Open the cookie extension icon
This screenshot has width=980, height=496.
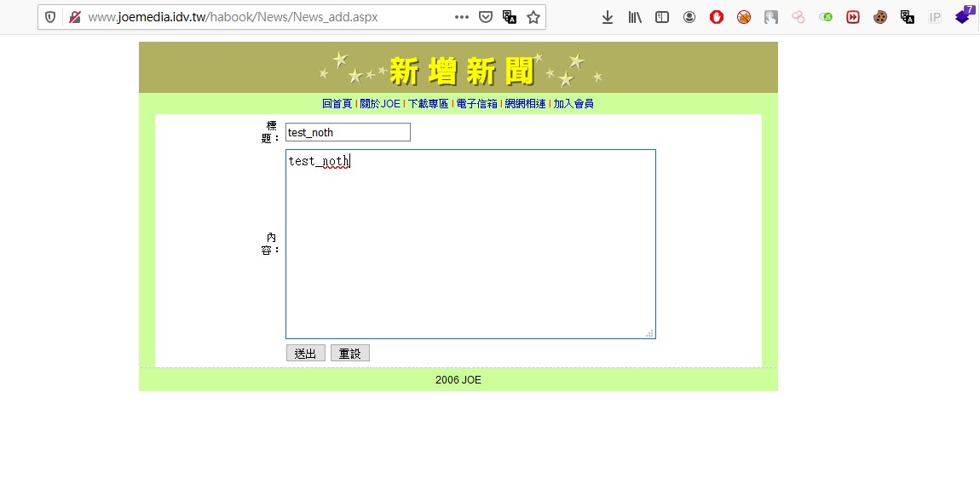[880, 18]
